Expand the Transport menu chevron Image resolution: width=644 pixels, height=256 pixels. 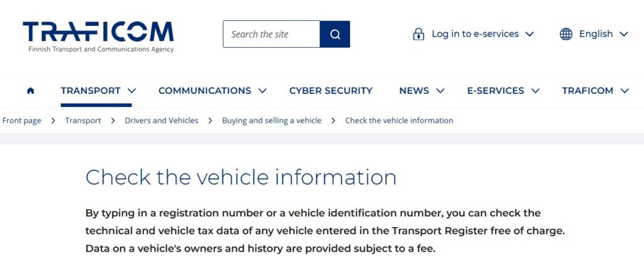coord(131,91)
